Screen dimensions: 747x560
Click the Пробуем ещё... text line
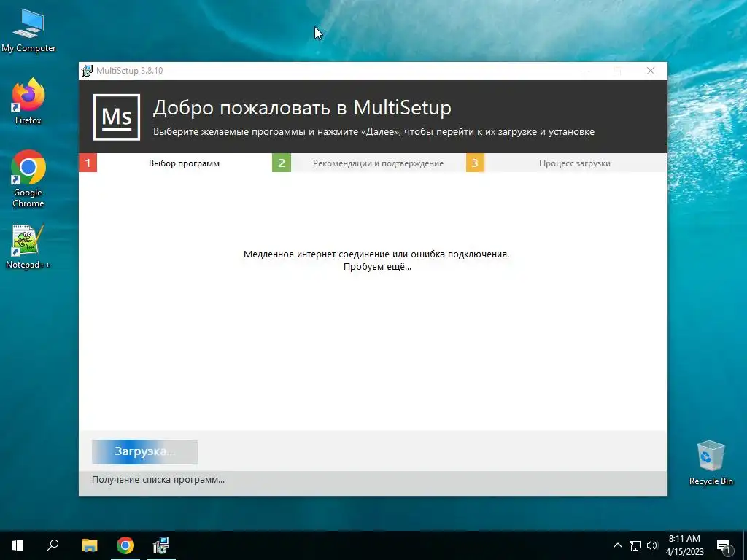tap(377, 267)
